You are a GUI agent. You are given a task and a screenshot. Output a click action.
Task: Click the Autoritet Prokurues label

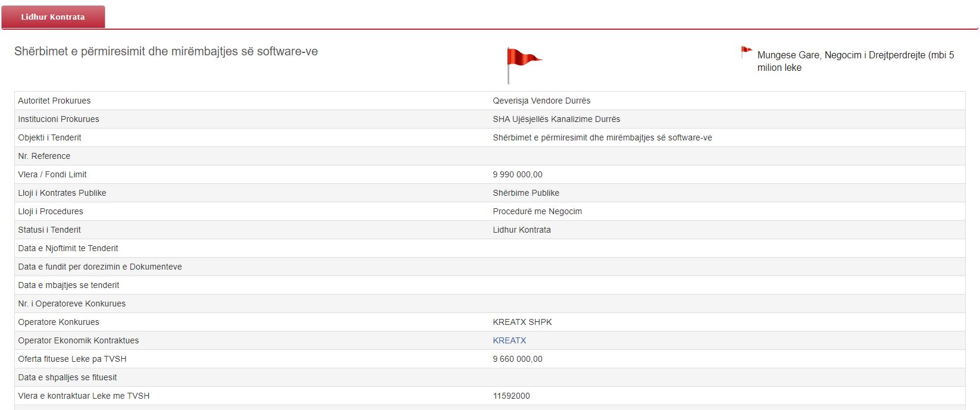[x=54, y=101]
